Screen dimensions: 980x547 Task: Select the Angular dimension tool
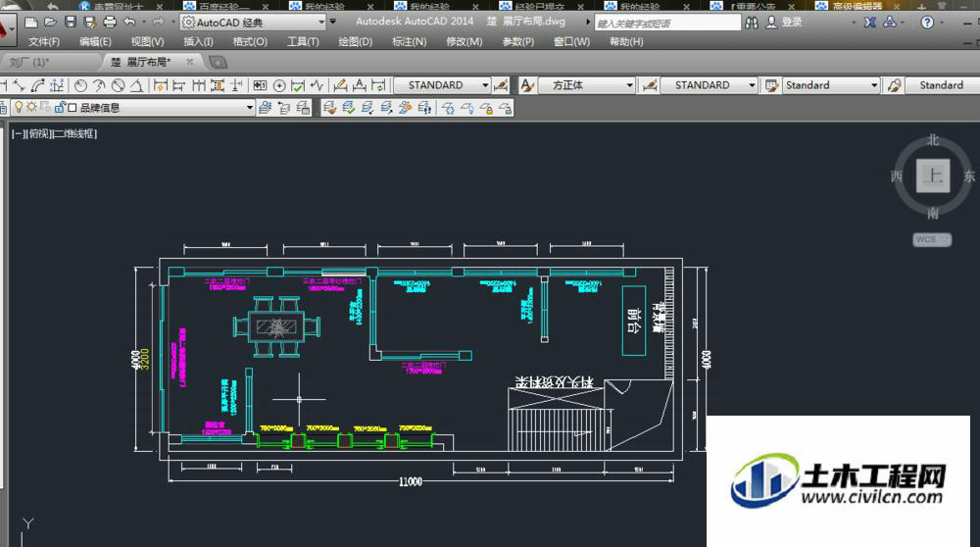(136, 85)
